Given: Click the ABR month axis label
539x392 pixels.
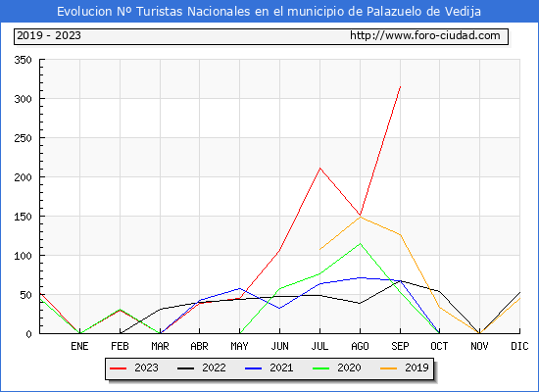Looking at the screenshot, I should 199,346.
